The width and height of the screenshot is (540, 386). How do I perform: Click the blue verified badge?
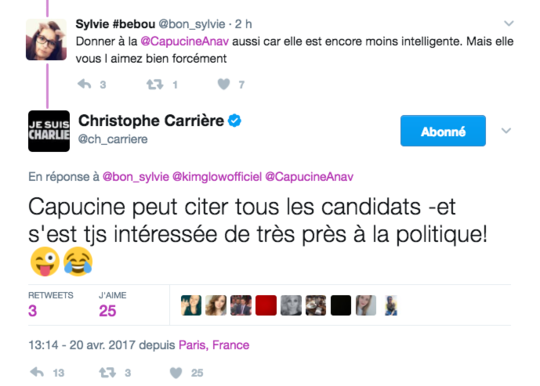235,121
